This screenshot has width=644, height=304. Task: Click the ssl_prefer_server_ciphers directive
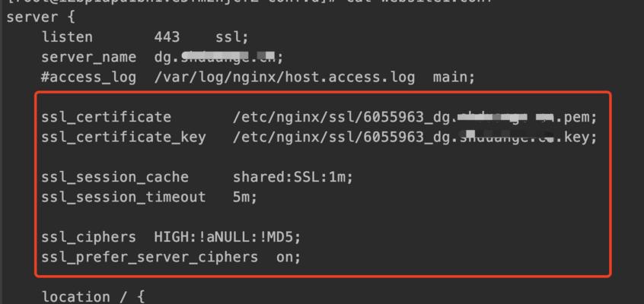[149, 258]
